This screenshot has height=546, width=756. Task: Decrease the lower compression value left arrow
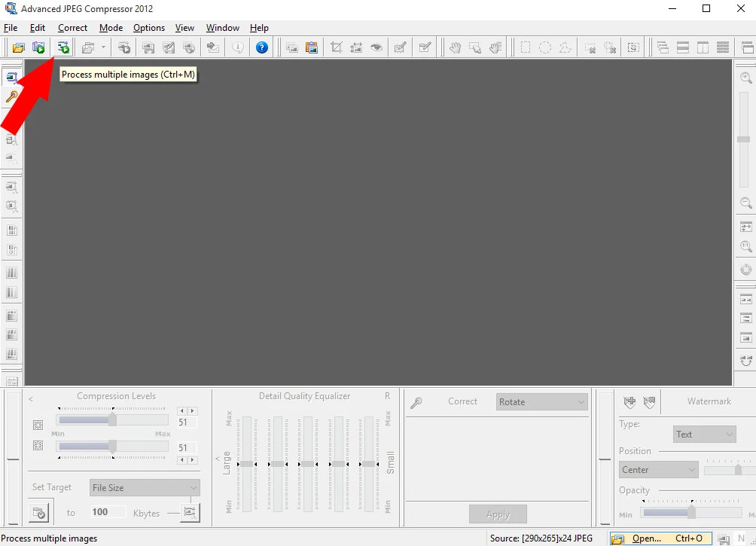[182, 460]
